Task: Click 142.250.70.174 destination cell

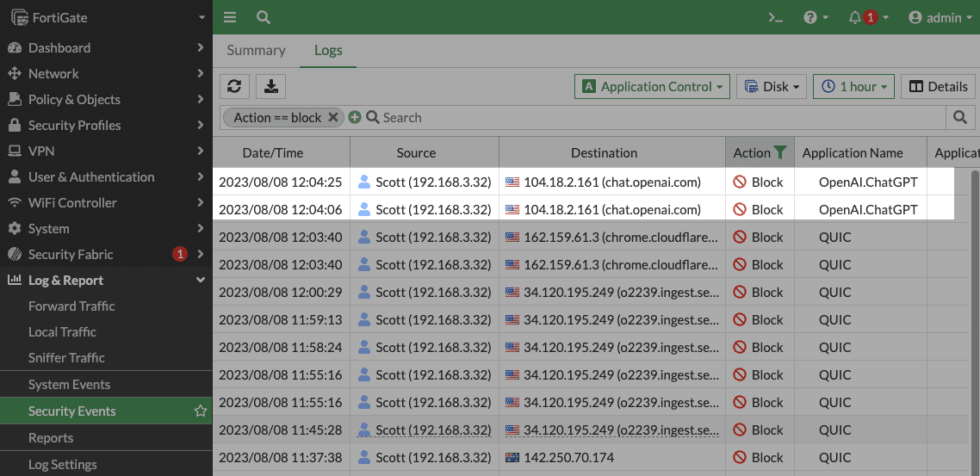Action: coord(568,457)
